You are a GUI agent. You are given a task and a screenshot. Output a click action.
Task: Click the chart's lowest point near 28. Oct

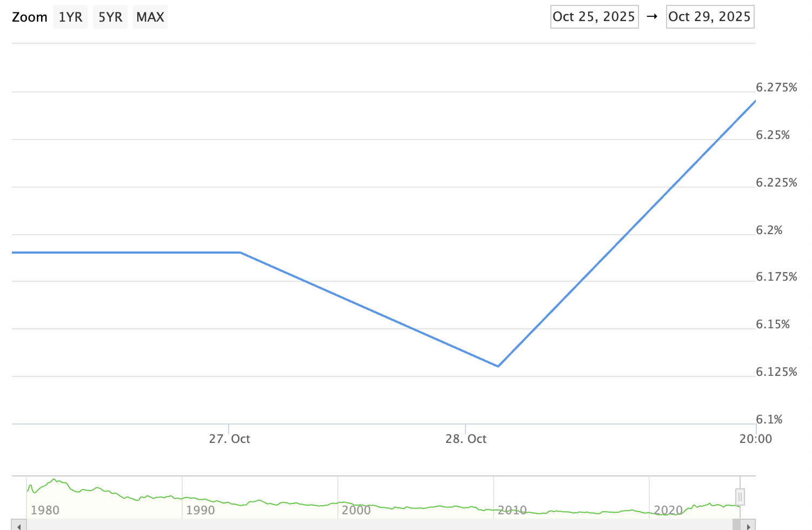pos(498,366)
